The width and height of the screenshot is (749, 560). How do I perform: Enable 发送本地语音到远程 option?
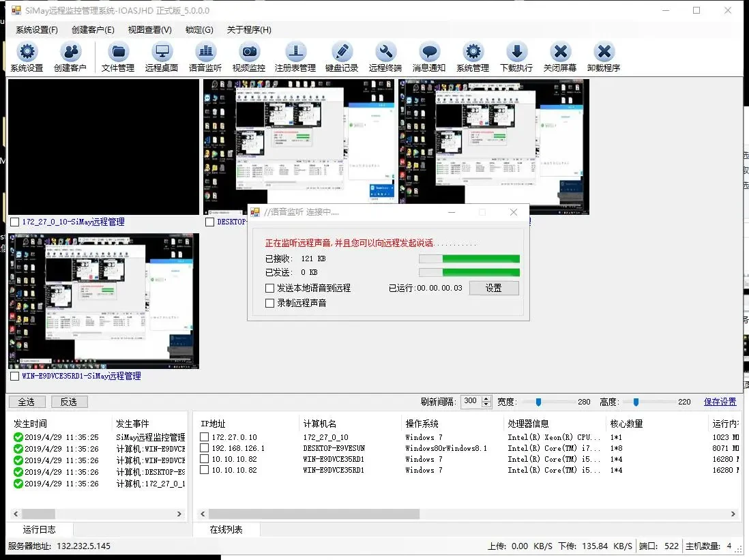(x=270, y=287)
